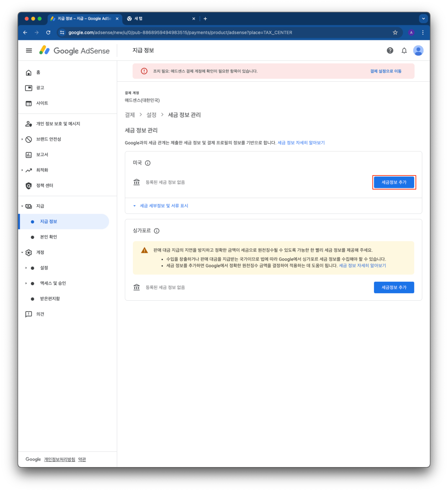448x491 pixels.
Task: Click the info icon next to 싱가포르
Action: click(x=157, y=231)
